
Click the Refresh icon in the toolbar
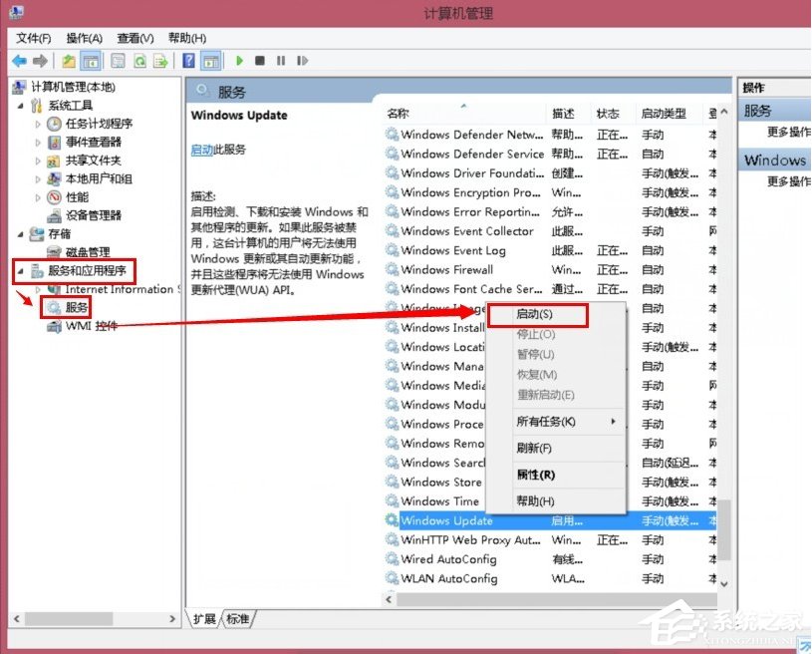(140, 61)
